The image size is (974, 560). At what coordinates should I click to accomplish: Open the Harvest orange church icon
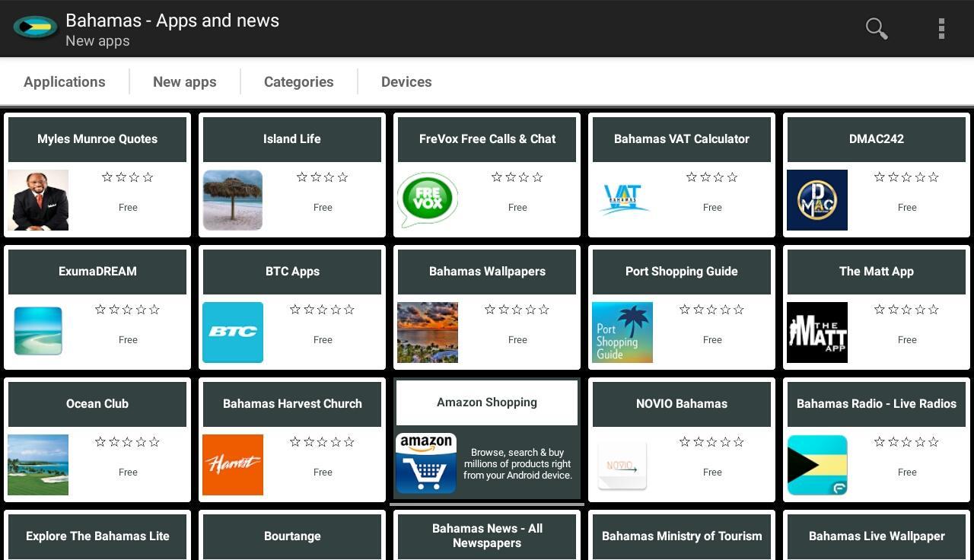233,465
